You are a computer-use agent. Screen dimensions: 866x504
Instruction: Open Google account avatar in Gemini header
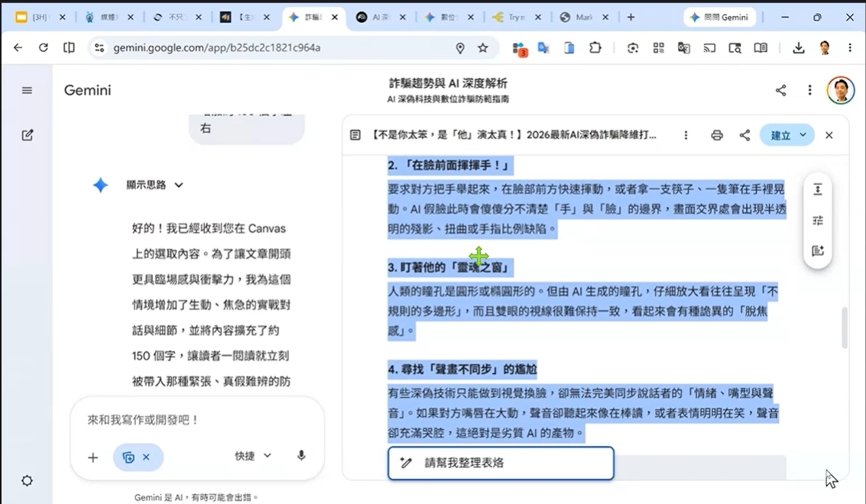click(840, 90)
